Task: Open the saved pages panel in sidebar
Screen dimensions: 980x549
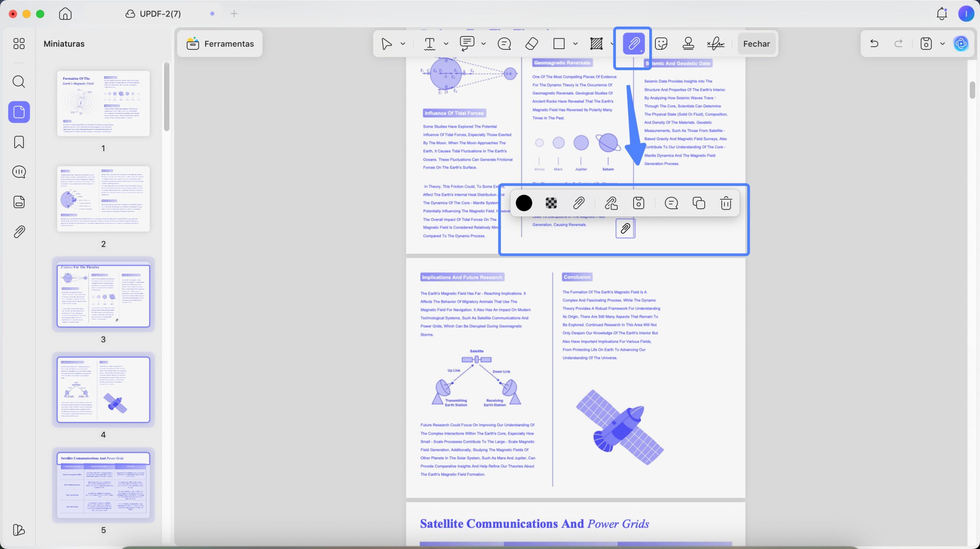Action: coord(19,202)
